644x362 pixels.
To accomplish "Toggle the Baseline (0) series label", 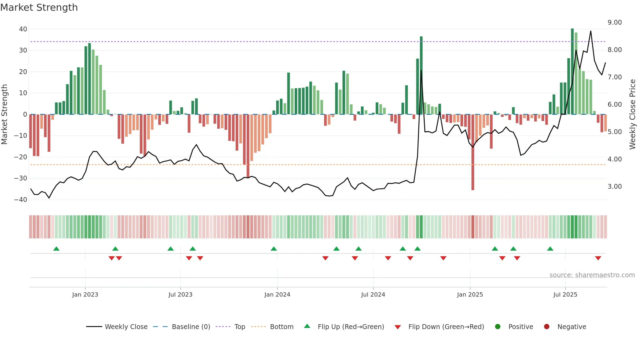I will (x=191, y=327).
